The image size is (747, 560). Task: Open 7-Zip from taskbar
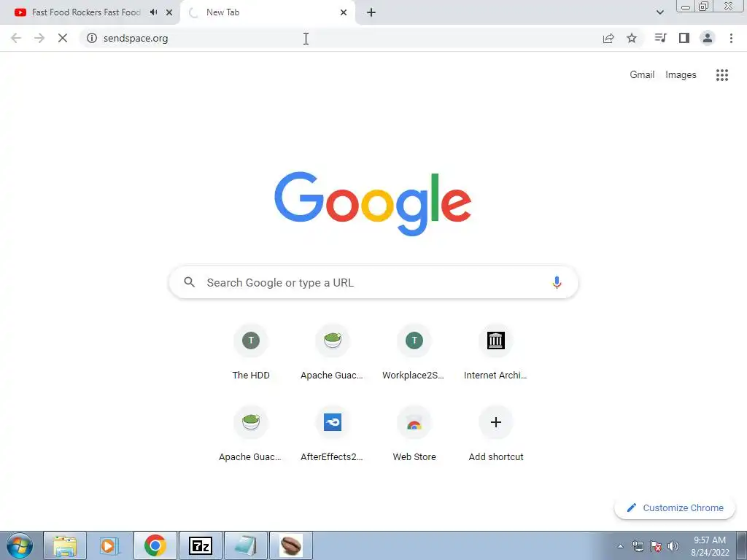[x=200, y=545]
